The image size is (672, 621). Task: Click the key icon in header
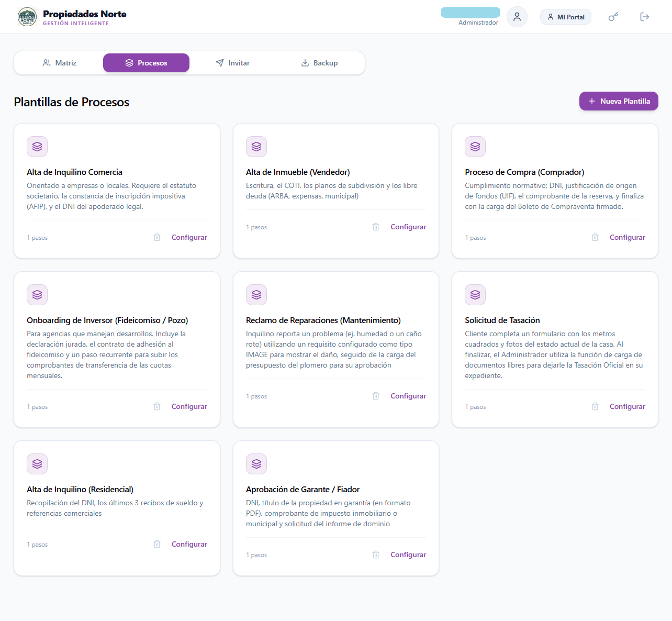click(613, 17)
